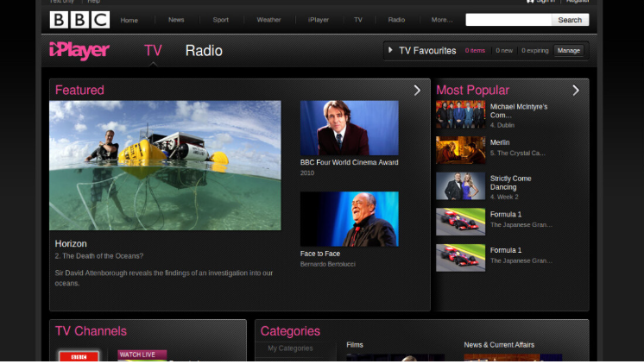The height and width of the screenshot is (364, 644).
Task: Open BBC Four World Cinema Award thumbnail
Action: (x=349, y=128)
